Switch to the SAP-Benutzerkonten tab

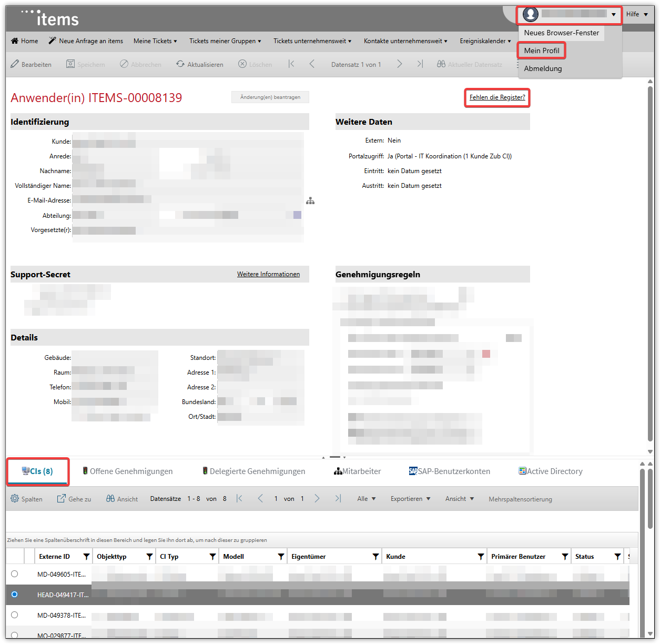point(450,471)
